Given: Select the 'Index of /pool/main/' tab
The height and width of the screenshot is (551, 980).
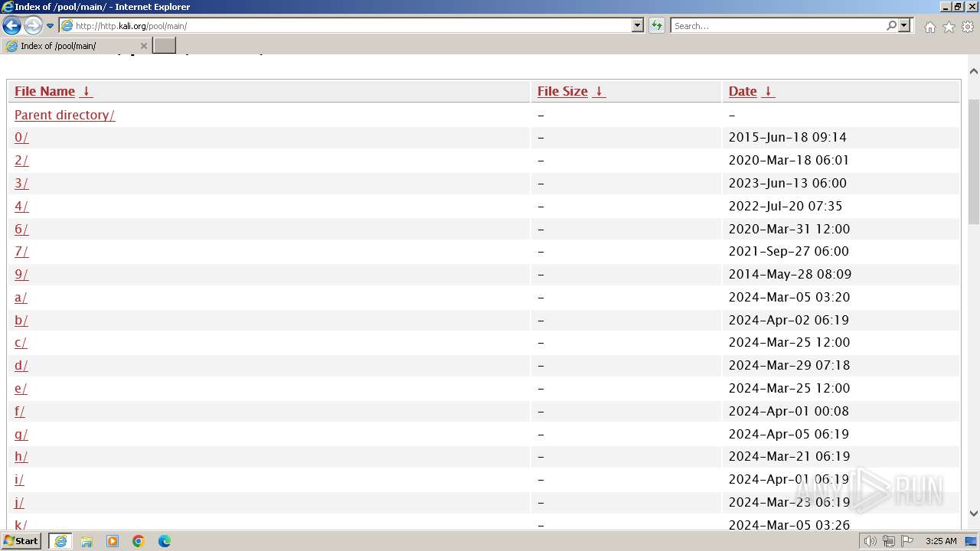Looking at the screenshot, I should [76, 46].
